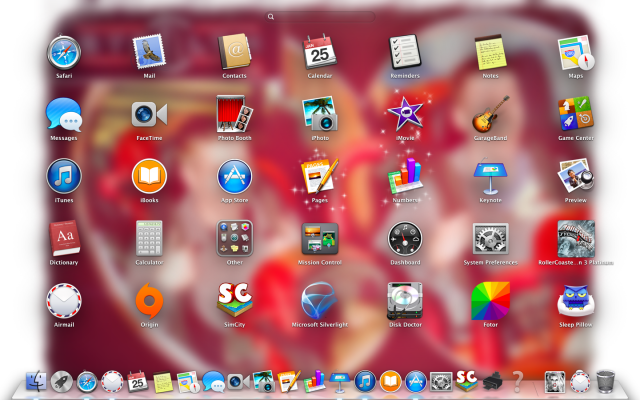The image size is (640, 400).
Task: Expand the Other apps folder
Action: (x=234, y=238)
